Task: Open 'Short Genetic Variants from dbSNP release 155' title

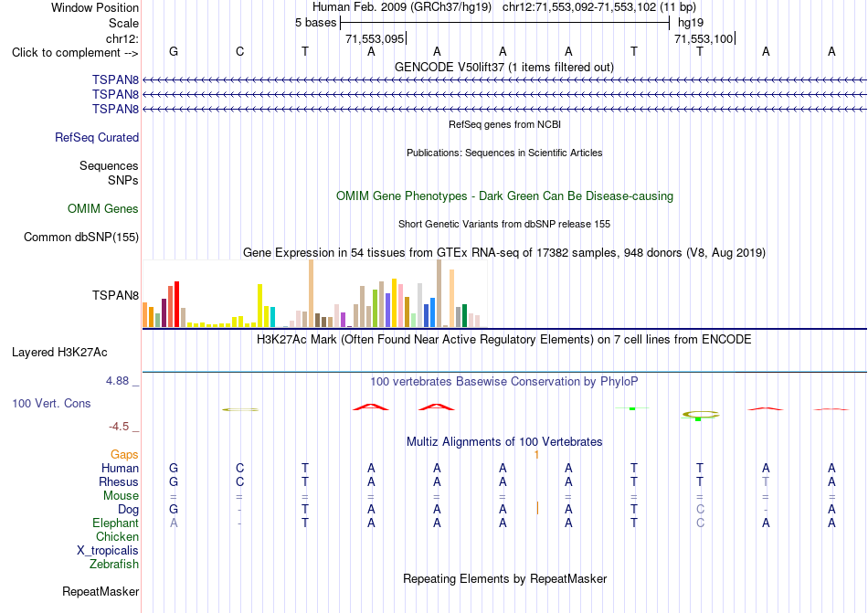Action: 503,224
